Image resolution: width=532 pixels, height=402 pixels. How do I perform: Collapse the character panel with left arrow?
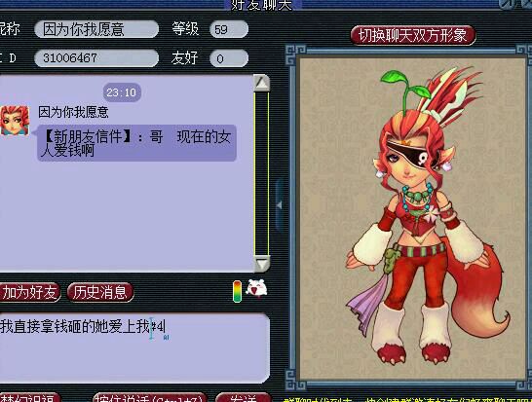[280, 205]
